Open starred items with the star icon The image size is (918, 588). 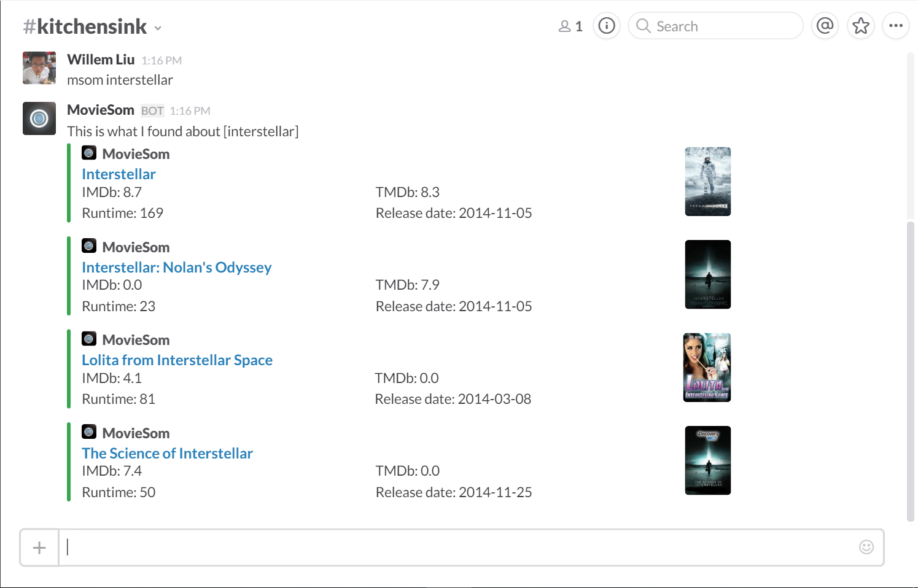[x=861, y=26]
